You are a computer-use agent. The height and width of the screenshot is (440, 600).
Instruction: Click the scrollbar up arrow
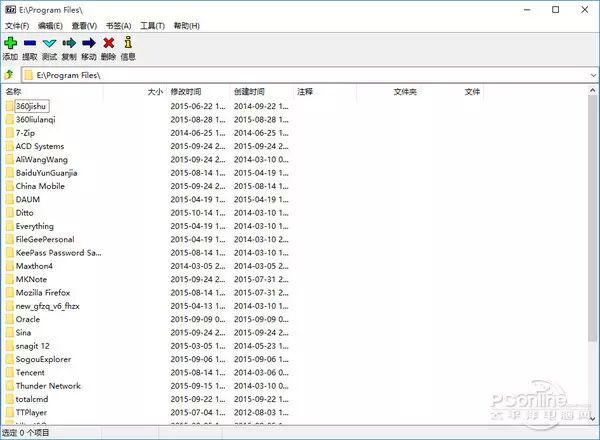593,91
